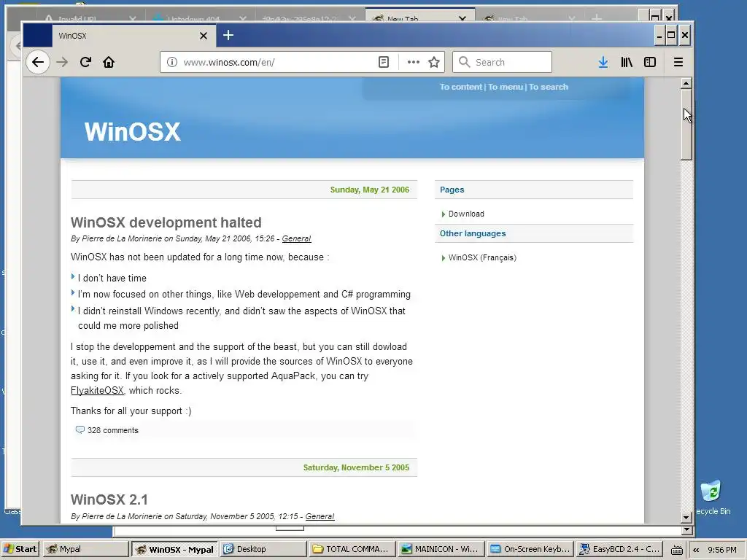
Task: Open the browser hamburger menu
Action: coord(678,63)
